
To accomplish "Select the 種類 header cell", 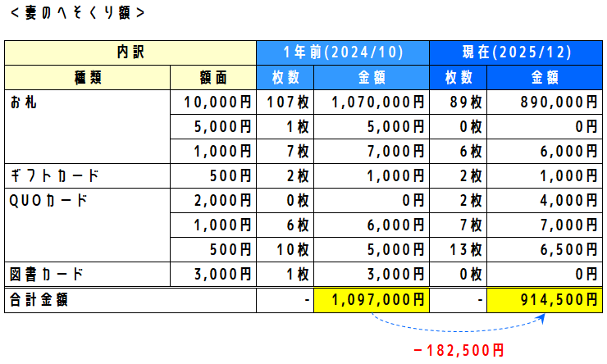I will [x=87, y=78].
